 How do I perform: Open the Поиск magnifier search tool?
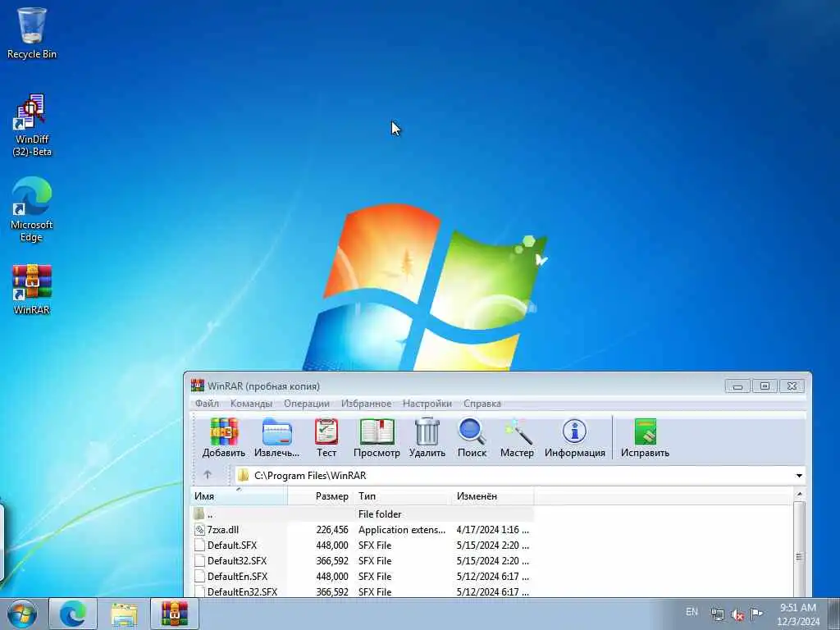pyautogui.click(x=472, y=438)
